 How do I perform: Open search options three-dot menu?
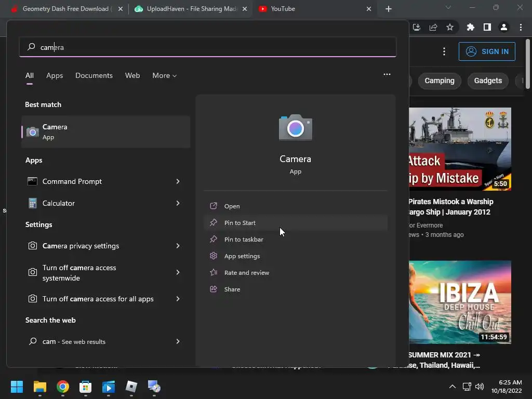click(387, 74)
